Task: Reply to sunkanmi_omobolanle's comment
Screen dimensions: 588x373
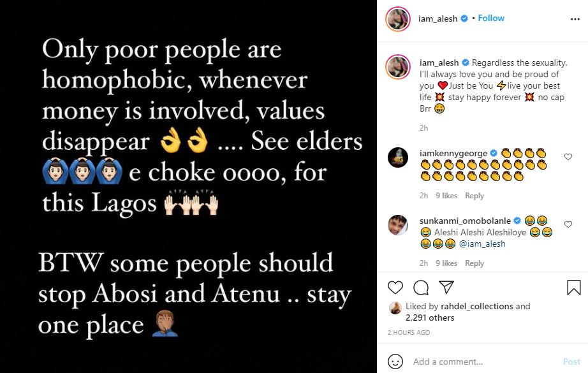Action: coord(474,263)
